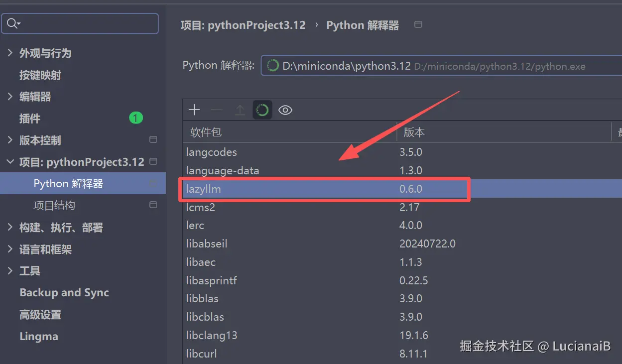Select the lazyllm package row
The height and width of the screenshot is (364, 622).
(324, 189)
